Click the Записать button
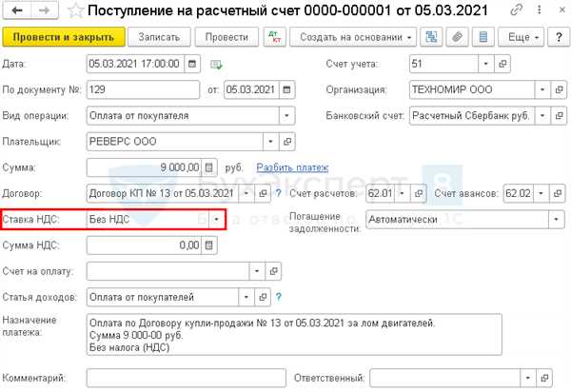 click(159, 37)
